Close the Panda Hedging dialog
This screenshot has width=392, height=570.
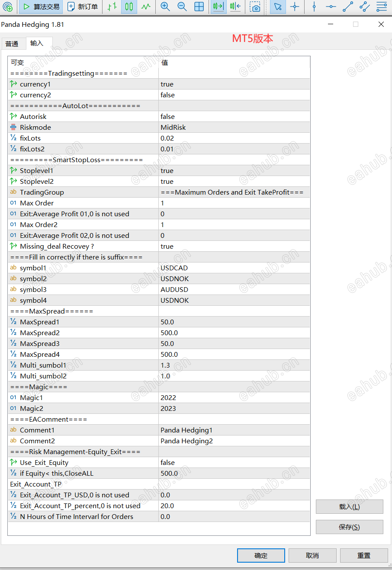point(381,24)
